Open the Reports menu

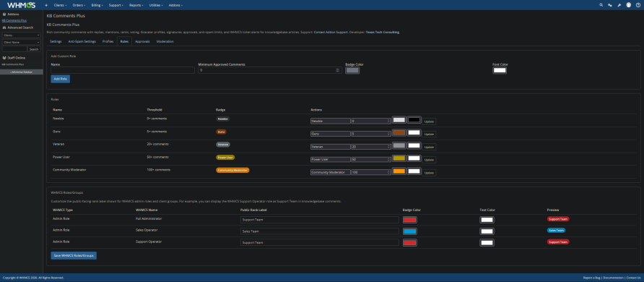pyautogui.click(x=136, y=5)
